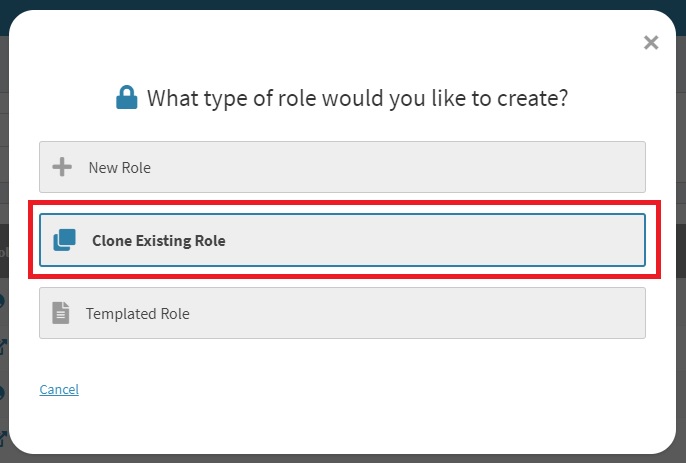
Task: Choose the New Role option
Action: 342,167
